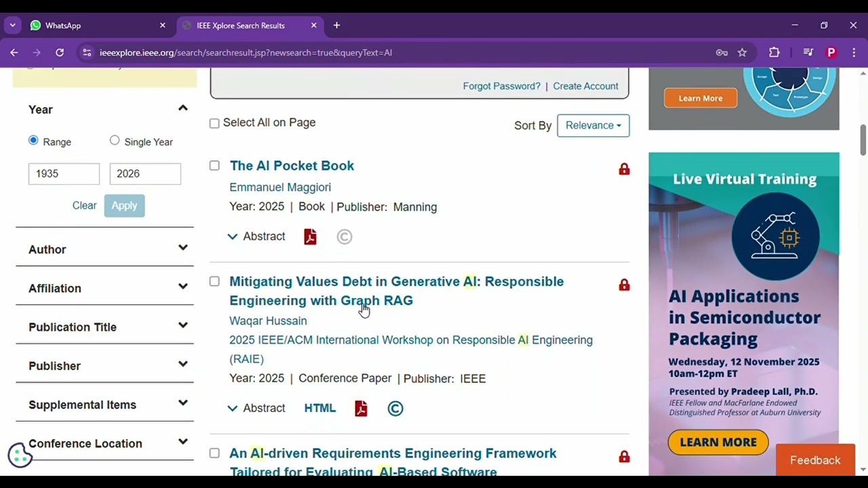
Task: Tick checkbox for Mitigating Values Debt paper
Action: point(214,281)
